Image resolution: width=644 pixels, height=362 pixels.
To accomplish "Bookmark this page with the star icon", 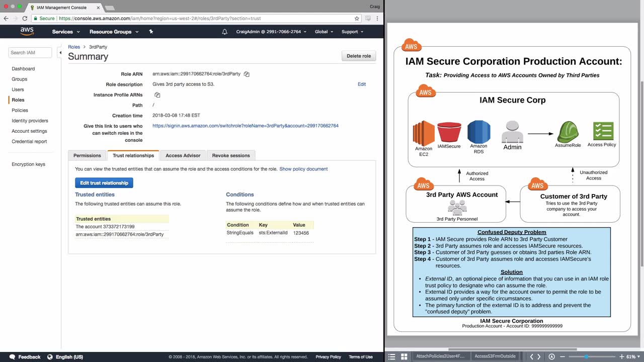I will (x=357, y=18).
